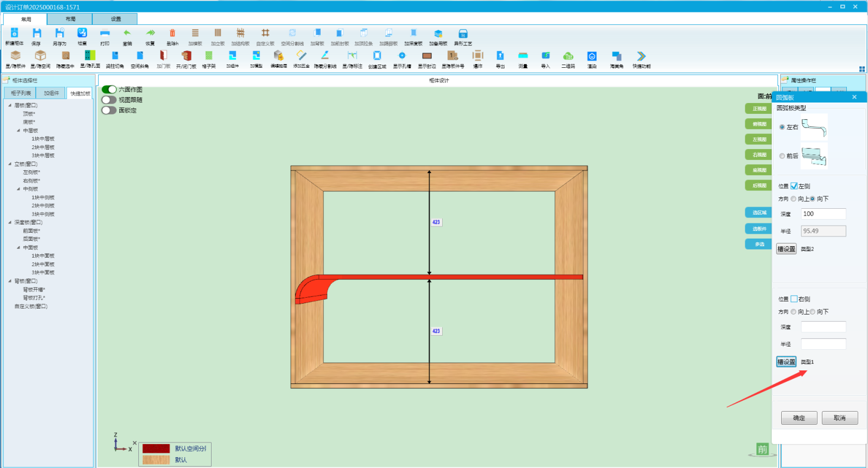Open the 快捷加板 tab
The height and width of the screenshot is (468, 868).
(x=80, y=93)
